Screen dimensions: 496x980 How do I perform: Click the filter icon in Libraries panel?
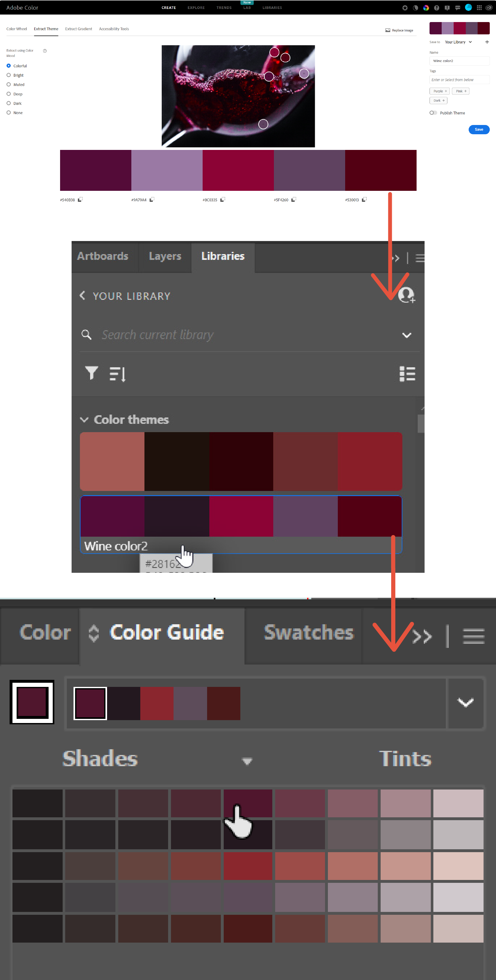[x=91, y=373]
